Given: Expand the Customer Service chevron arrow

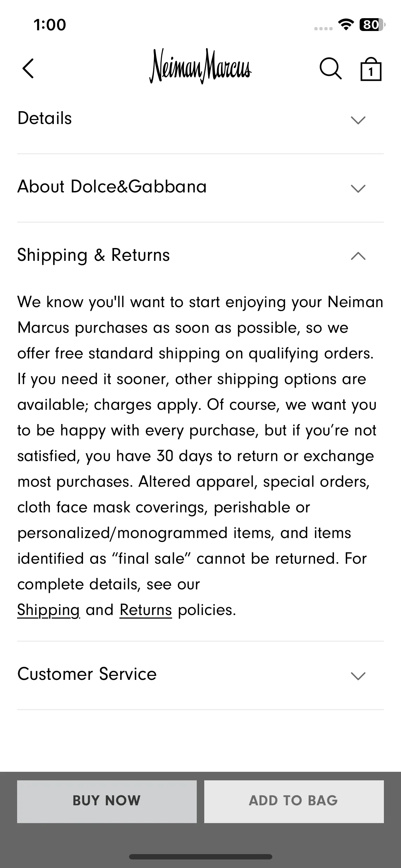Looking at the screenshot, I should tap(358, 676).
